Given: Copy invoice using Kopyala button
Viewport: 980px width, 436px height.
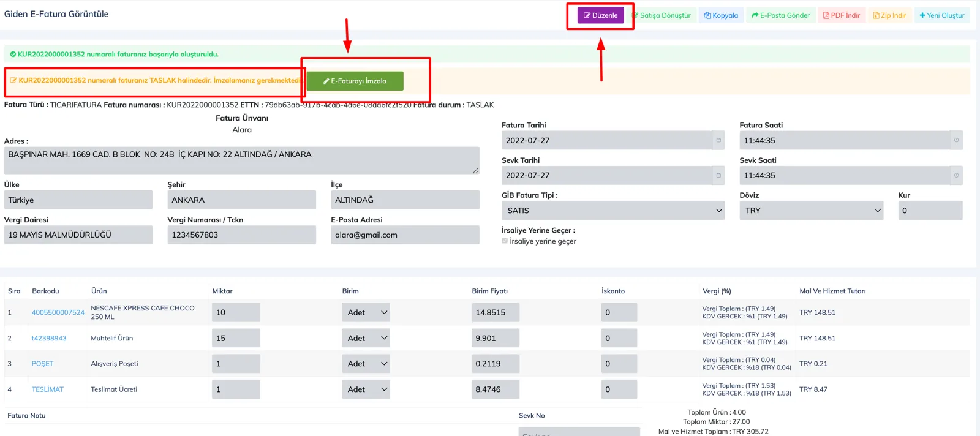Looking at the screenshot, I should coord(721,15).
